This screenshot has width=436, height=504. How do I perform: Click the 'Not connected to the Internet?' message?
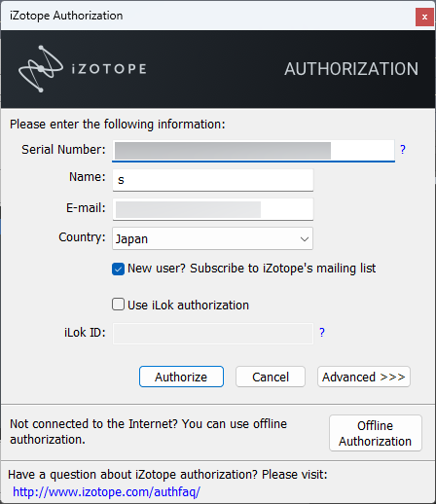148,432
